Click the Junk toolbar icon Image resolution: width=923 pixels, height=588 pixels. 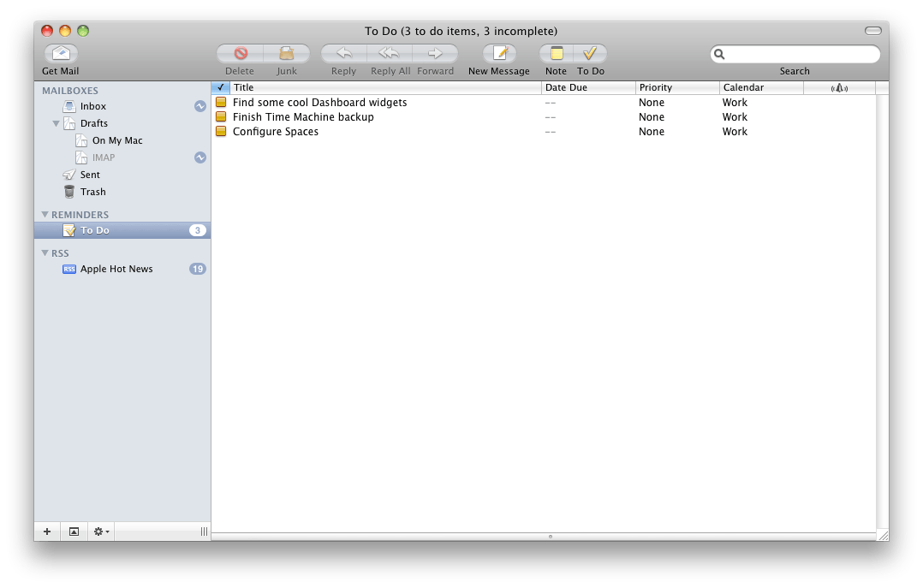(287, 54)
